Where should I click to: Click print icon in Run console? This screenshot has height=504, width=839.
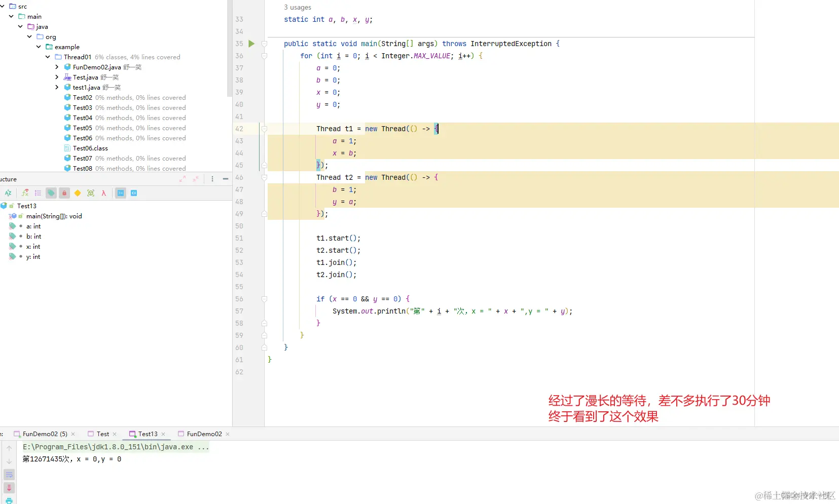pyautogui.click(x=9, y=500)
